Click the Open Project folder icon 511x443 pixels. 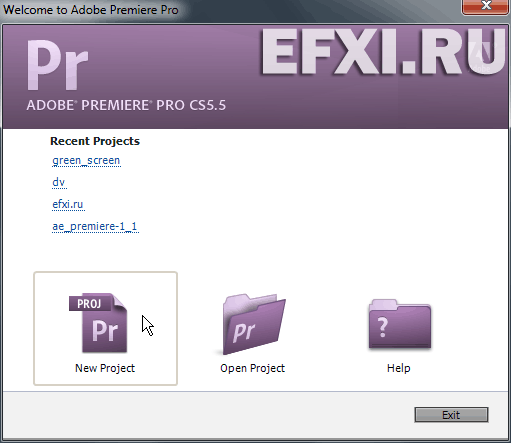254,324
